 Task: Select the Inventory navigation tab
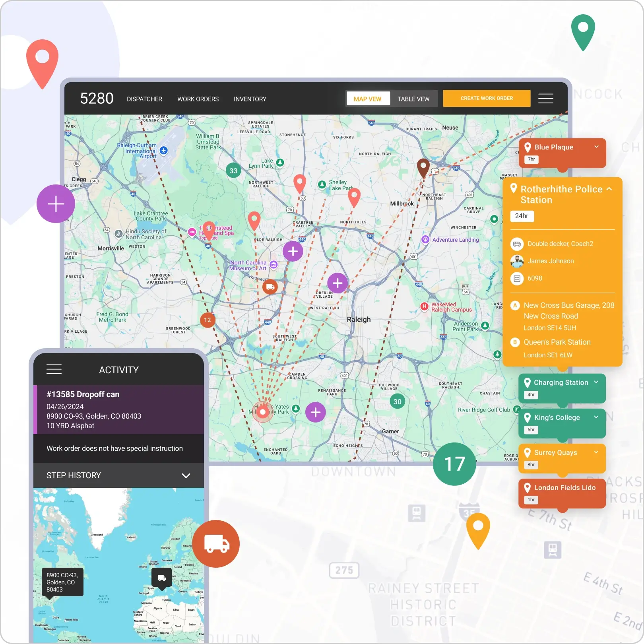[x=250, y=99]
